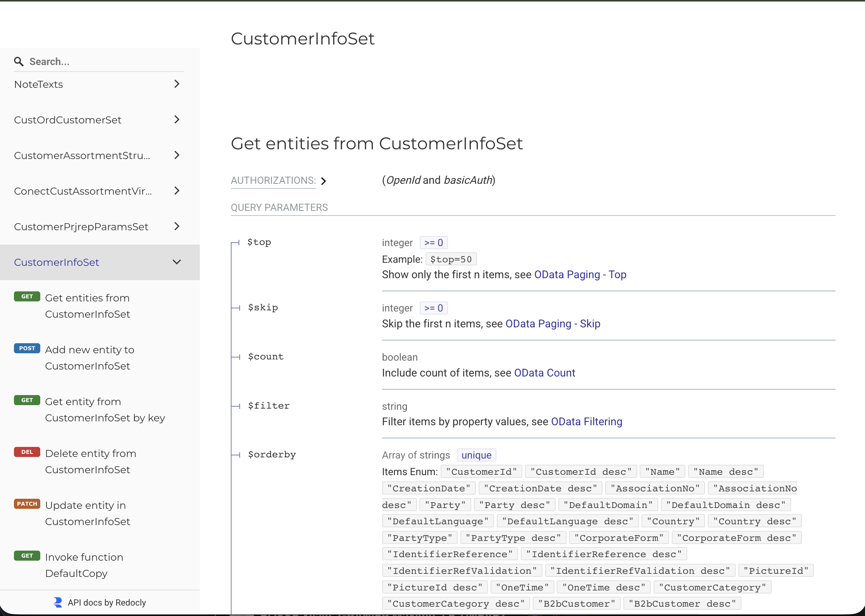865x616 pixels.
Task: Collapse the CustomerInfoSet chevron
Action: pyautogui.click(x=177, y=262)
